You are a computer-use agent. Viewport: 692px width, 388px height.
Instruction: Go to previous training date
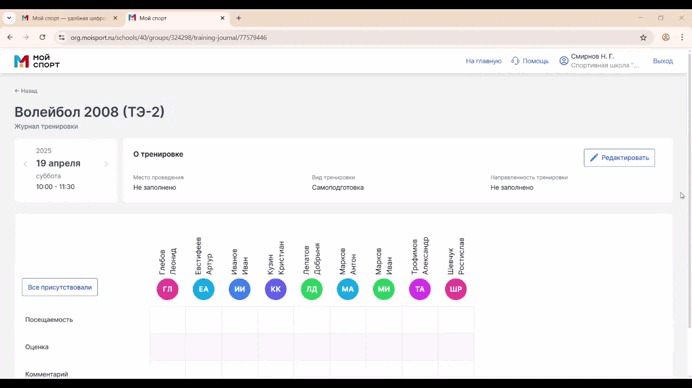[25, 164]
